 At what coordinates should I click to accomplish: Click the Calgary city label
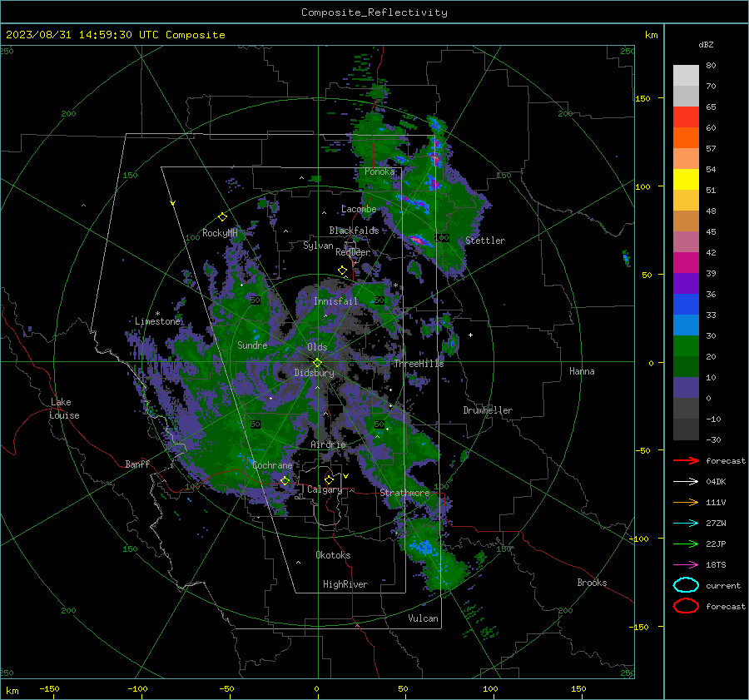click(x=325, y=489)
